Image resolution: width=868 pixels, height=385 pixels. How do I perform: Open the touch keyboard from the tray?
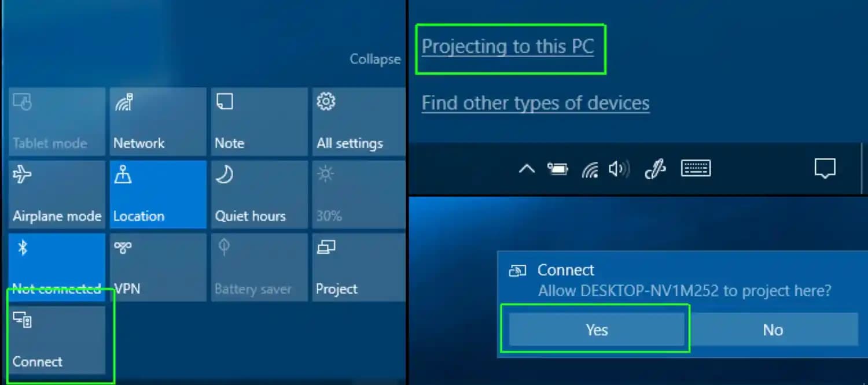click(x=696, y=168)
